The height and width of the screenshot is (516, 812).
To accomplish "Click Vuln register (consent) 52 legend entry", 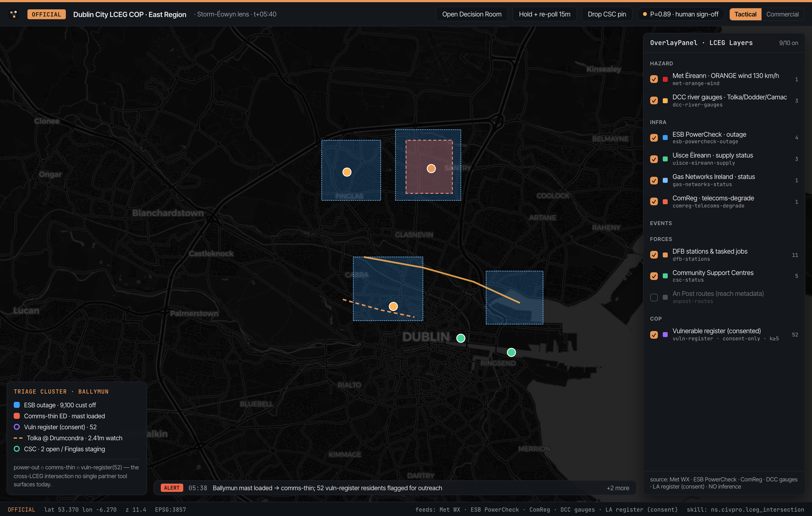I will point(55,427).
